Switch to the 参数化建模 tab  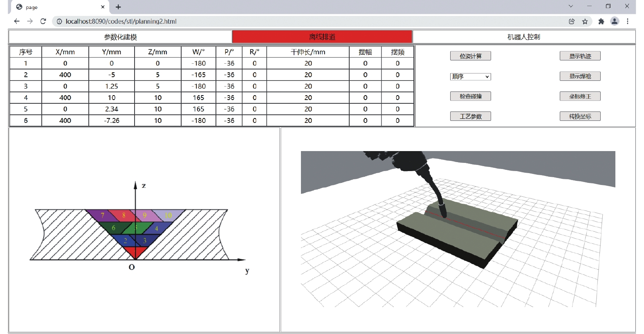[x=120, y=37]
